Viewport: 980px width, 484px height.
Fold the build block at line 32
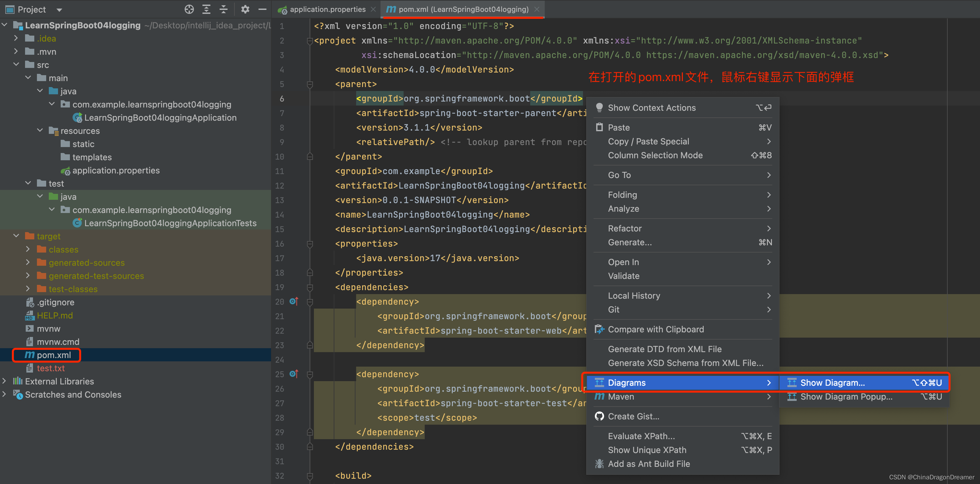coord(310,476)
